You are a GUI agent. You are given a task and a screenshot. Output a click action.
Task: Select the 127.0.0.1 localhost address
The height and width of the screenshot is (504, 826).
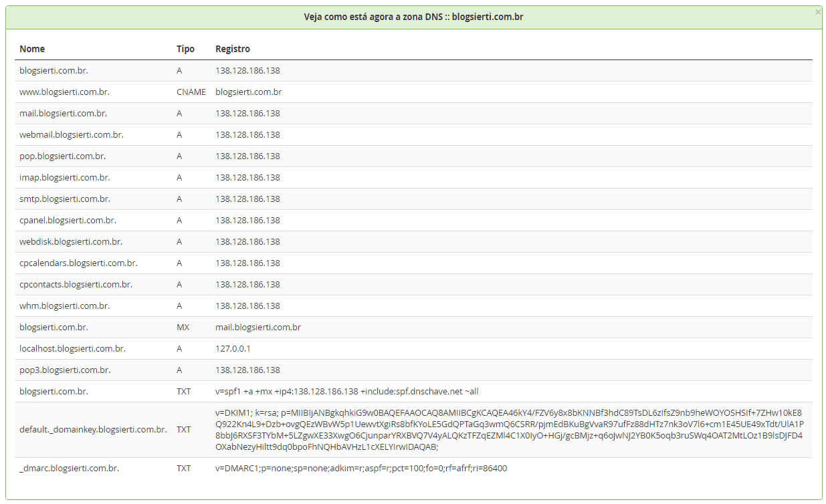pos(233,348)
